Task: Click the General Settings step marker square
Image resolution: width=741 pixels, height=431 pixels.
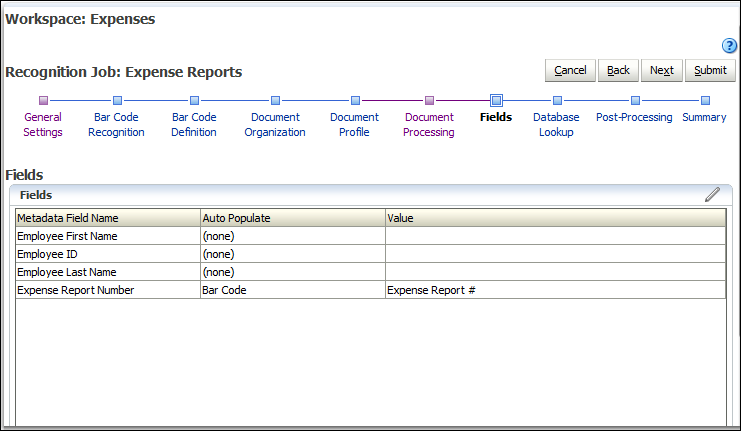Action: pyautogui.click(x=43, y=100)
